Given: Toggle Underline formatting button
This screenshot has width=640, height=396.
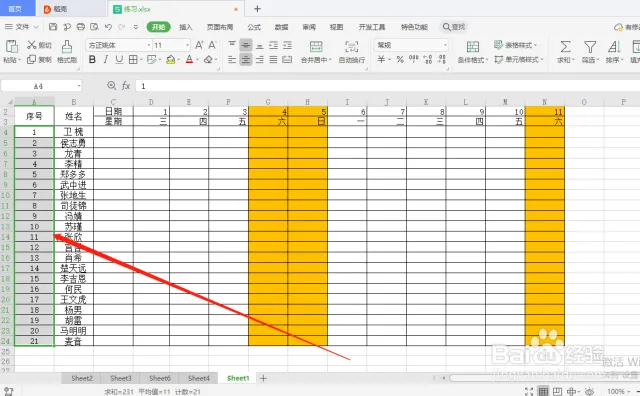Looking at the screenshot, I should click(x=119, y=60).
